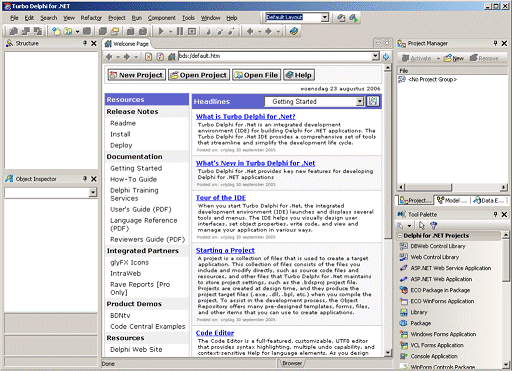Image resolution: width=512 pixels, height=371 pixels.
Task: Open the address bar dropdown arrow
Action: (376, 56)
